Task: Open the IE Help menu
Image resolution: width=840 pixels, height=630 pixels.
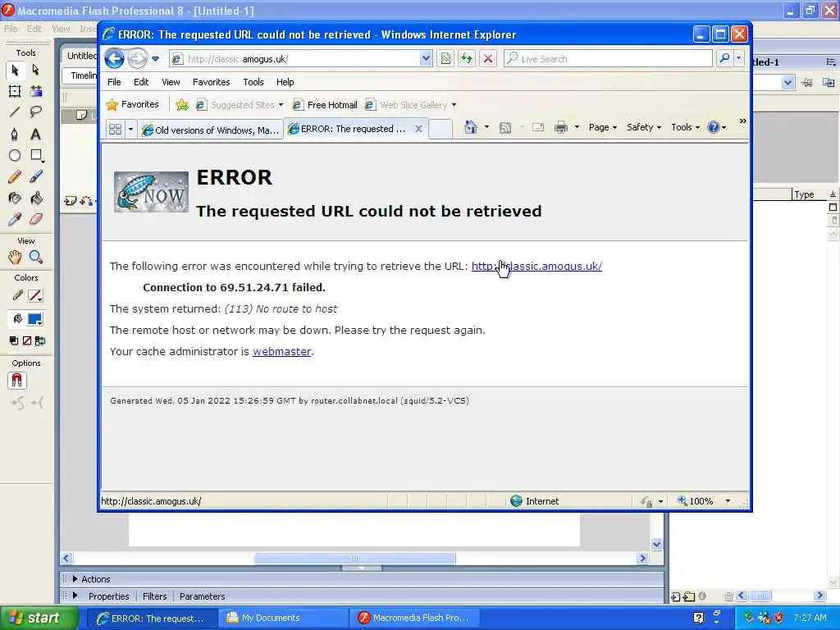Action: tap(285, 82)
